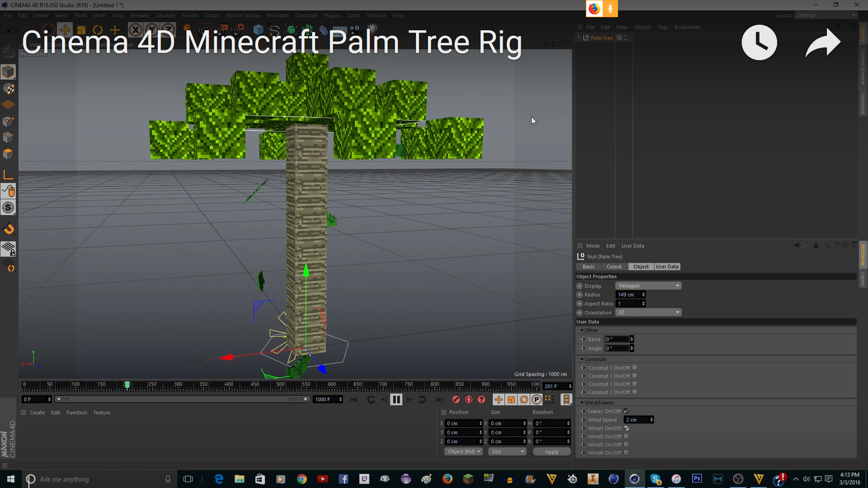Image resolution: width=868 pixels, height=488 pixels.
Task: Collapse the Other user data group
Action: pyautogui.click(x=582, y=330)
